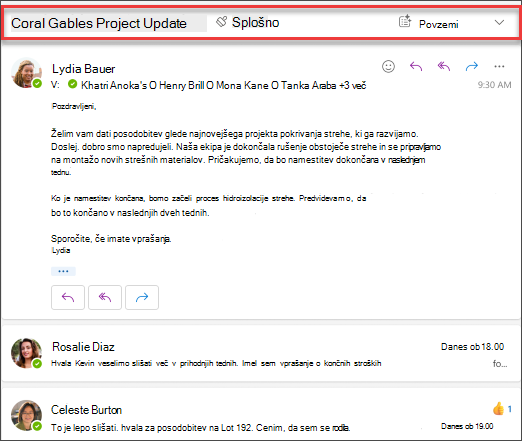The width and height of the screenshot is (522, 441).
Task: Expand the Rosalie Diaz message
Action: 261,354
